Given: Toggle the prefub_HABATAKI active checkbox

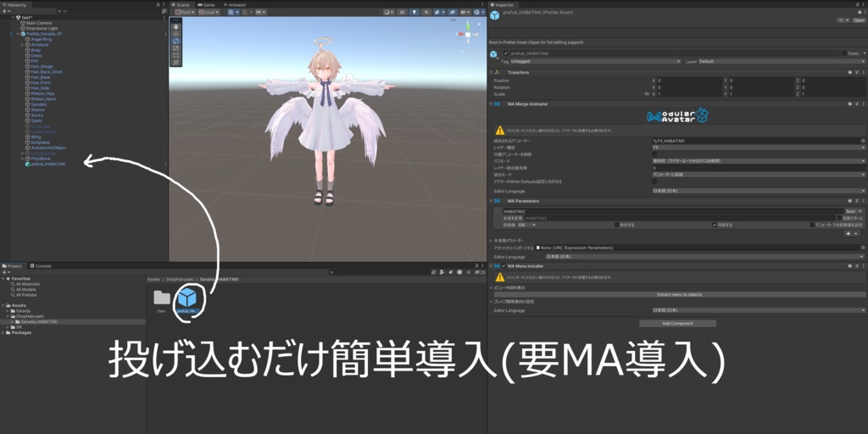Looking at the screenshot, I should click(506, 53).
